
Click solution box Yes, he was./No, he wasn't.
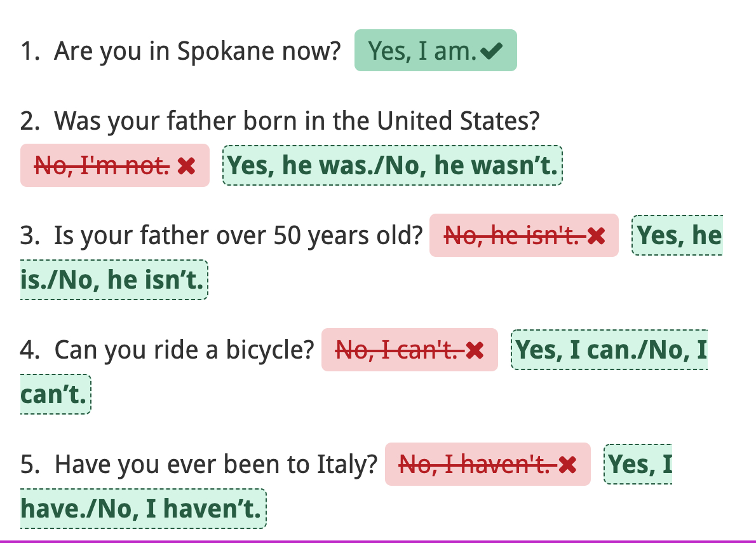click(393, 165)
